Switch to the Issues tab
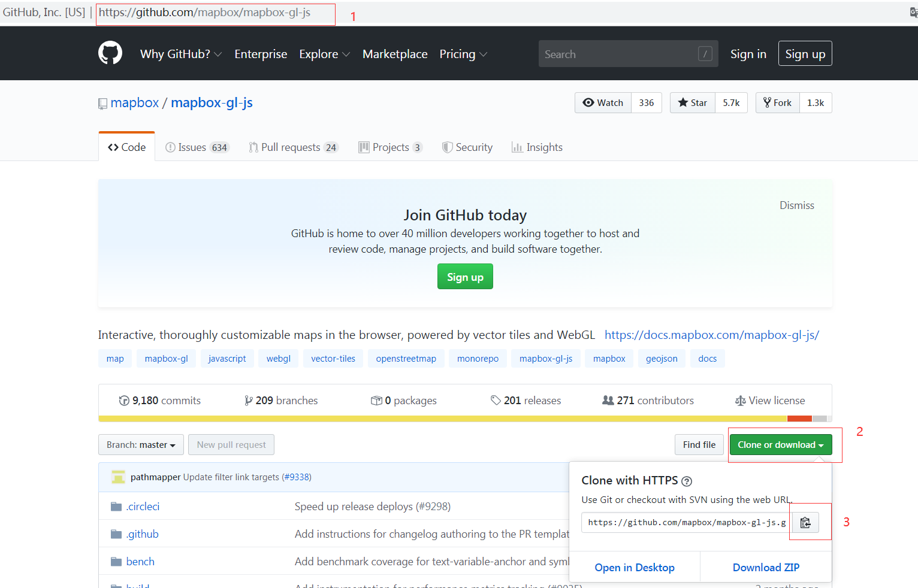 [x=197, y=147]
